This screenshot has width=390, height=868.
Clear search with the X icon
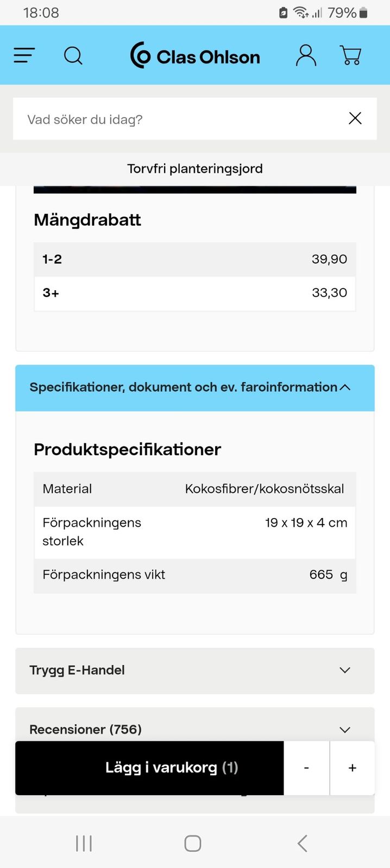pyautogui.click(x=355, y=118)
